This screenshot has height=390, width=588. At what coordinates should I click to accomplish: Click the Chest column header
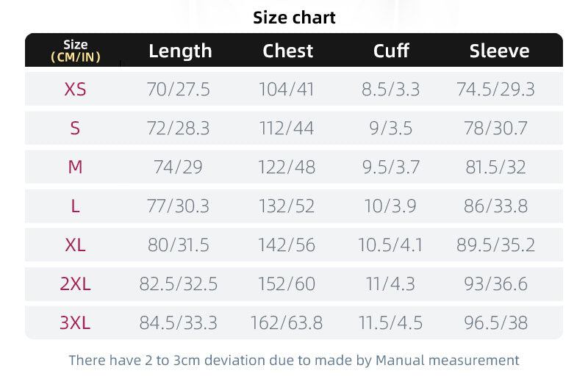(x=288, y=51)
